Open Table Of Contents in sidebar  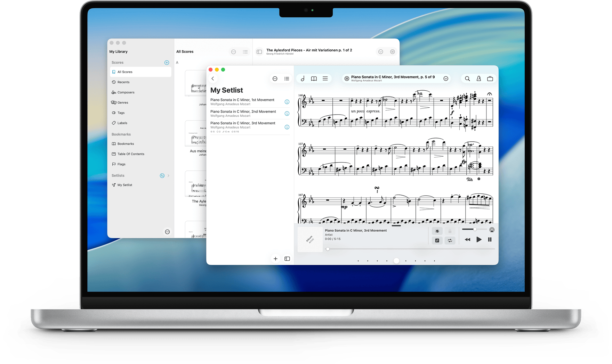pyautogui.click(x=140, y=154)
